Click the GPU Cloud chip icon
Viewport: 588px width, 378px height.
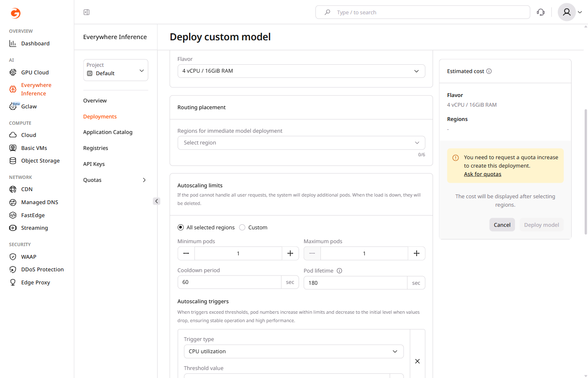point(13,72)
